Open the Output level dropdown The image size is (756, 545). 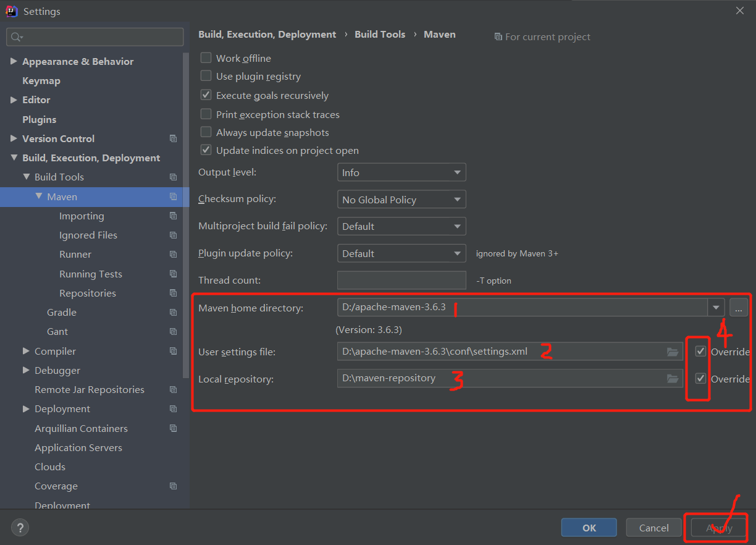tap(401, 172)
